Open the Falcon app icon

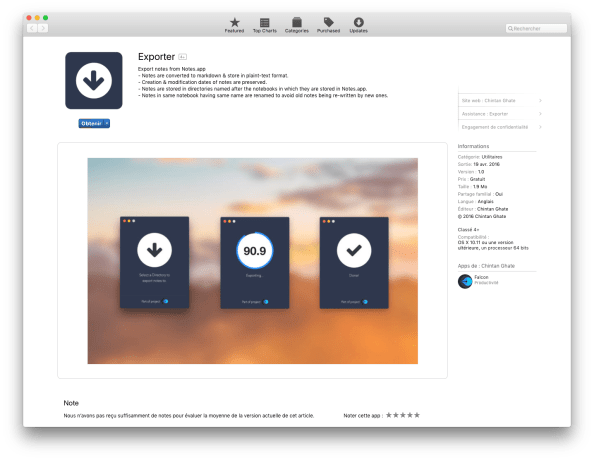(465, 281)
